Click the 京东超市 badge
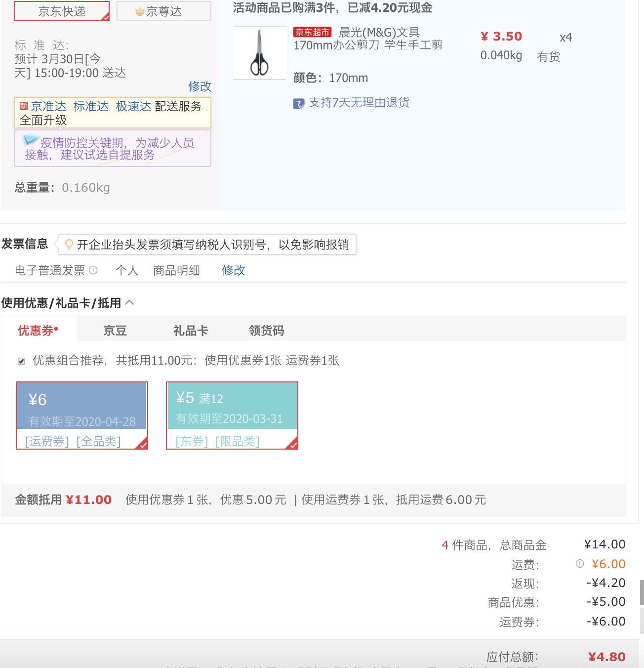The height and width of the screenshot is (668, 644). 312,32
